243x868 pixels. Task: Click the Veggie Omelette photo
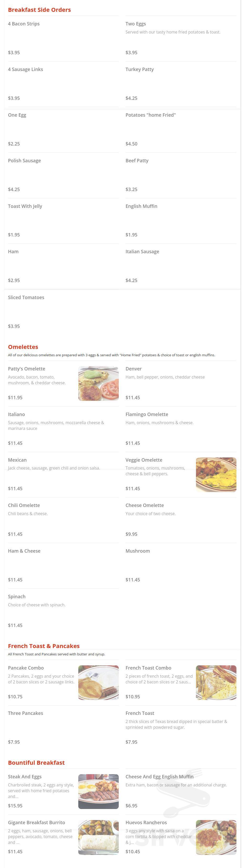coord(216,475)
